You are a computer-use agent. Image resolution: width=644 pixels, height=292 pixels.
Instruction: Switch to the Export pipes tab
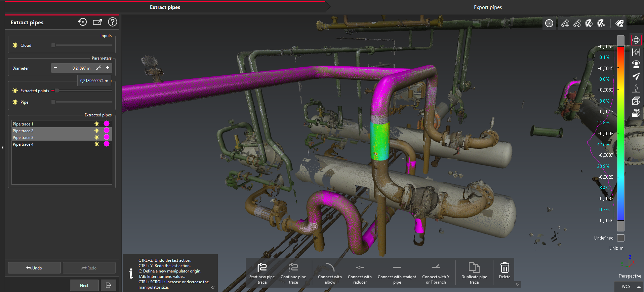pos(487,7)
